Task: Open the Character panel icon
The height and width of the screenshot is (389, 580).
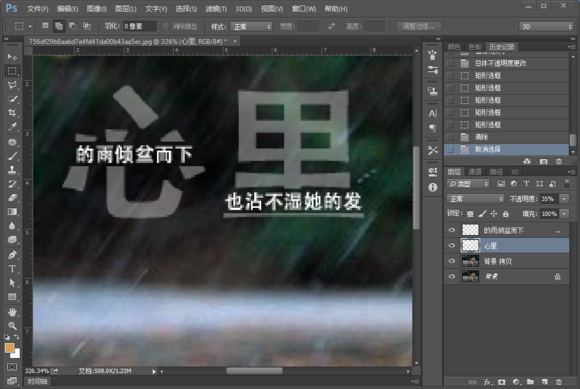Action: 432,114
